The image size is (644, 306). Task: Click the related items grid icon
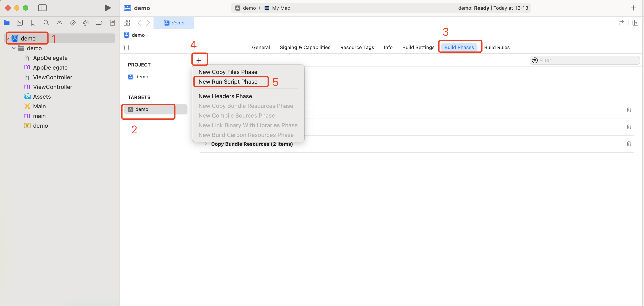tap(127, 23)
